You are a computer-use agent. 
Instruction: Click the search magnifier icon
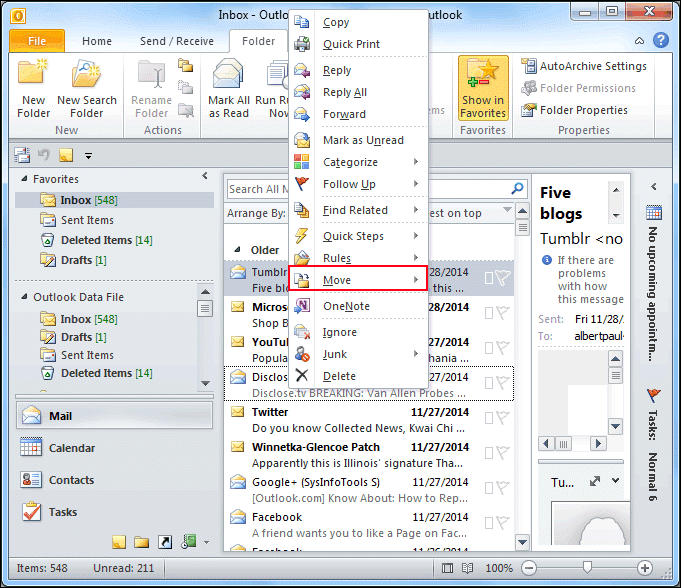(517, 188)
